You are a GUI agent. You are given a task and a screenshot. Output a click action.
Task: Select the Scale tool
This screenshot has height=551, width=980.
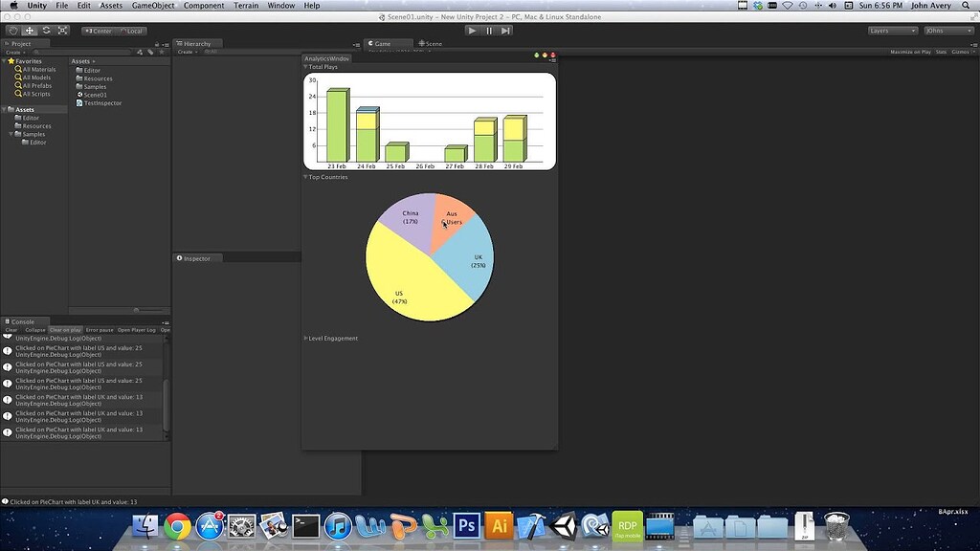click(63, 30)
